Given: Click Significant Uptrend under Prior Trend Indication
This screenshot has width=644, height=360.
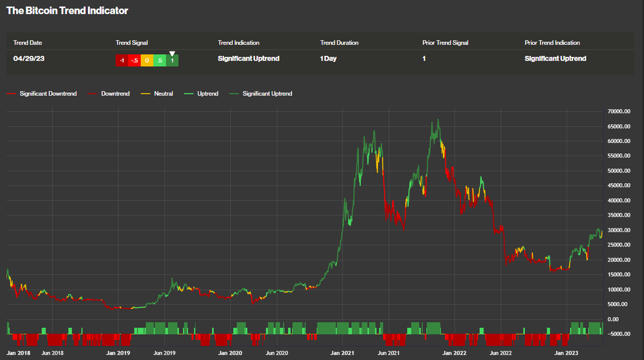Looking at the screenshot, I should (555, 59).
